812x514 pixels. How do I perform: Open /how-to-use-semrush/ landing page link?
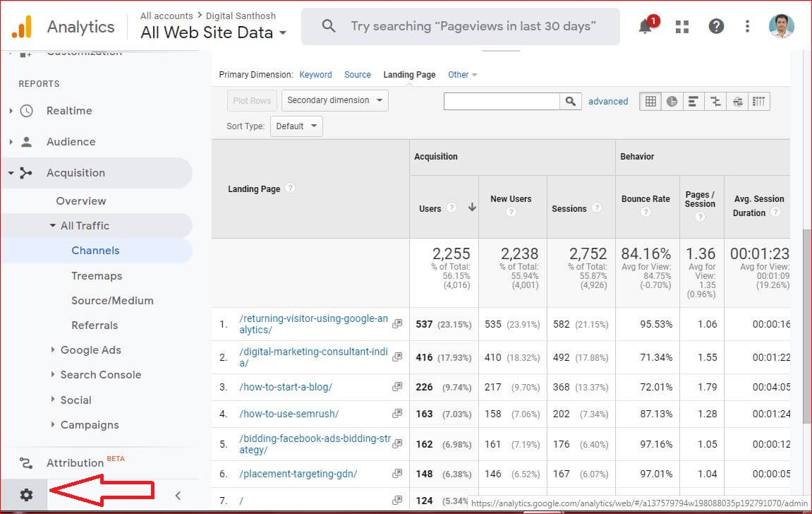click(289, 414)
